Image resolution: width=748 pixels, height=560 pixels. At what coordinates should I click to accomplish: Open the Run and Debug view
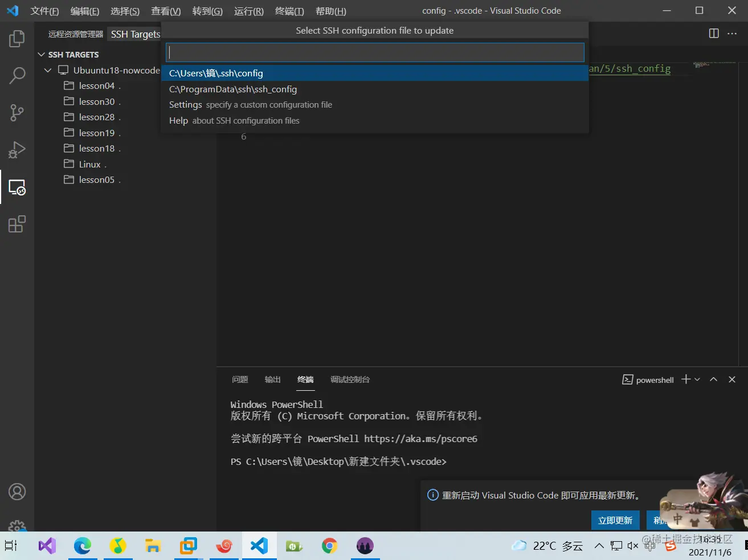point(17,150)
